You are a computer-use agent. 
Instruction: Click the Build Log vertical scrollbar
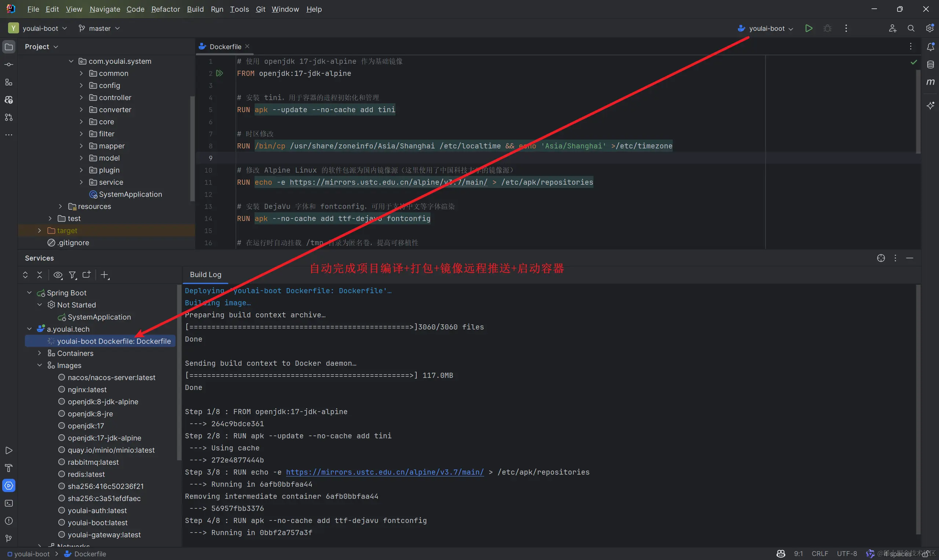point(918,409)
